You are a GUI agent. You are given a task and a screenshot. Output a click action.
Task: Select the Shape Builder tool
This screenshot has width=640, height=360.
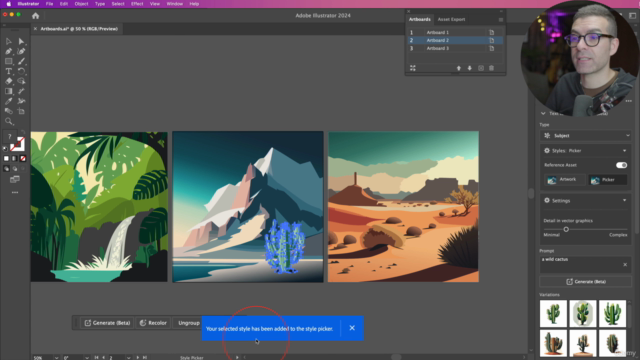click(x=21, y=81)
